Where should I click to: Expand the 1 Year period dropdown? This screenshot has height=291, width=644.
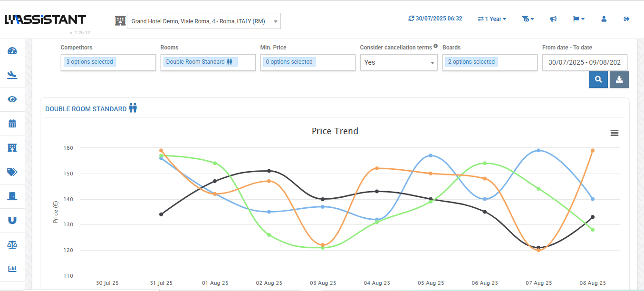[x=492, y=19]
